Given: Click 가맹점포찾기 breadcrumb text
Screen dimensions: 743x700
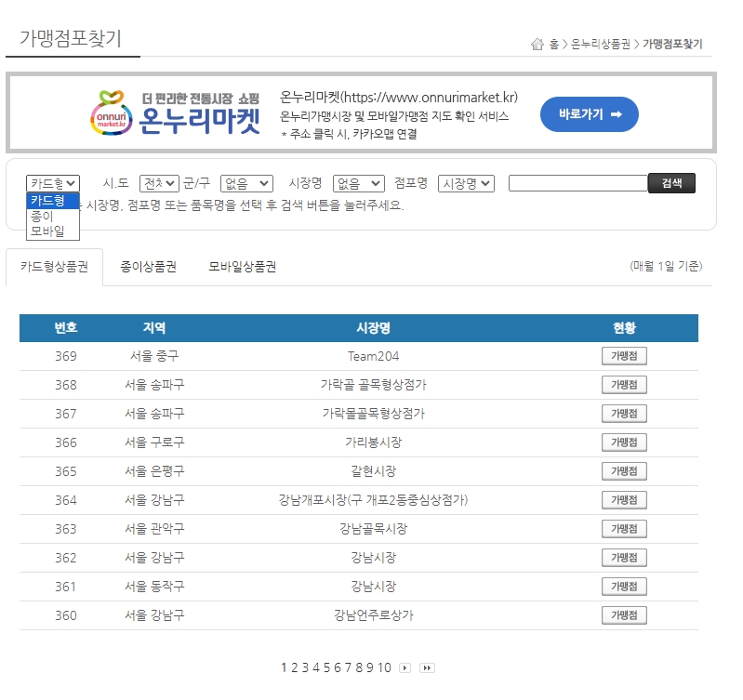Looking at the screenshot, I should [672, 44].
